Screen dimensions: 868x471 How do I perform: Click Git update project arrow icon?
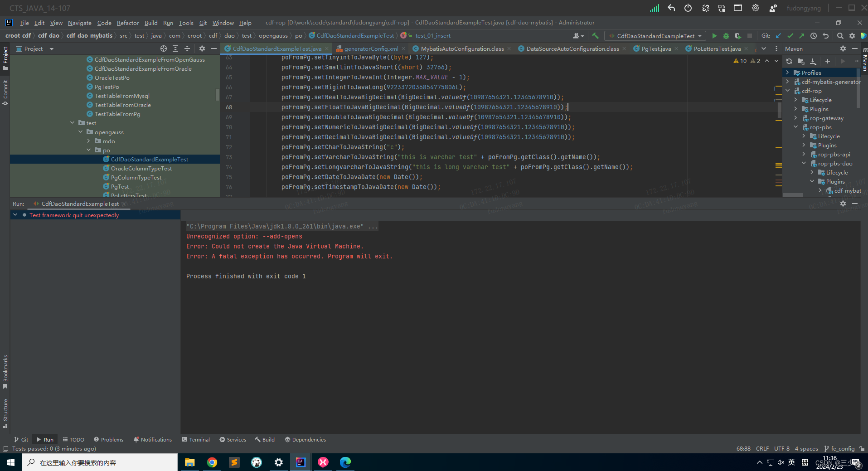[779, 36]
